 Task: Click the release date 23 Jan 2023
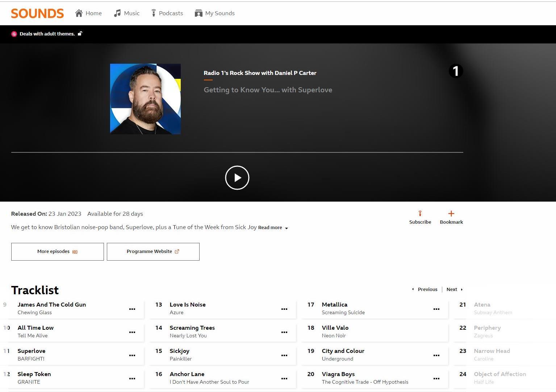[x=65, y=214]
